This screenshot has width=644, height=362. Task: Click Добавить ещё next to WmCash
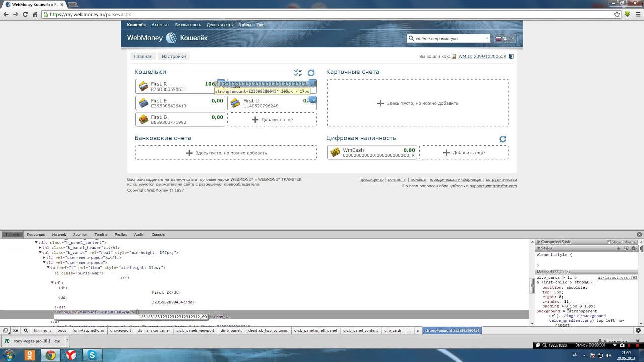pyautogui.click(x=463, y=152)
